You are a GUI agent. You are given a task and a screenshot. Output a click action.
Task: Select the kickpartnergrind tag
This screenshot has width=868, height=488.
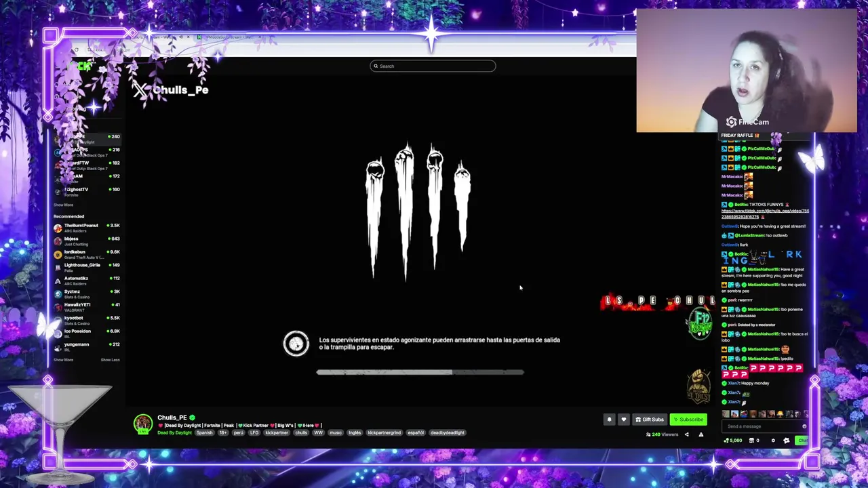tap(384, 432)
